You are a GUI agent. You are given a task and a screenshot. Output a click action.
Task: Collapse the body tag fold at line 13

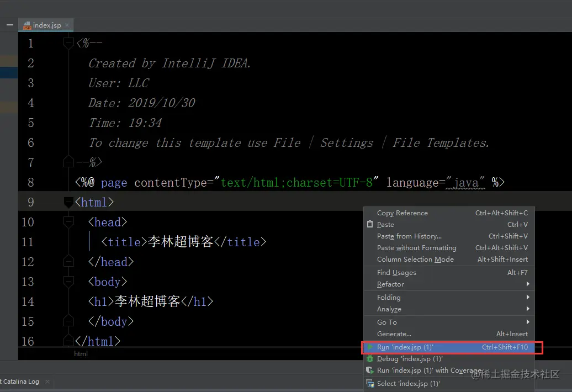point(68,281)
